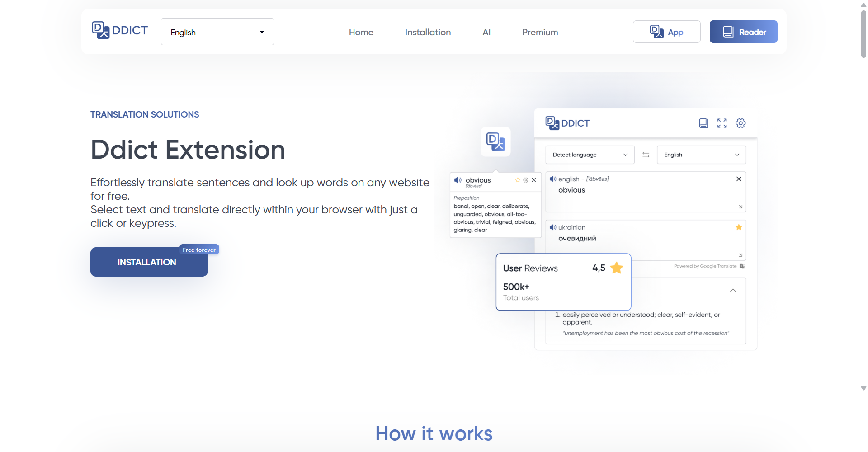
Task: Open the reader book icon in the extension panel
Action: pyautogui.click(x=703, y=123)
